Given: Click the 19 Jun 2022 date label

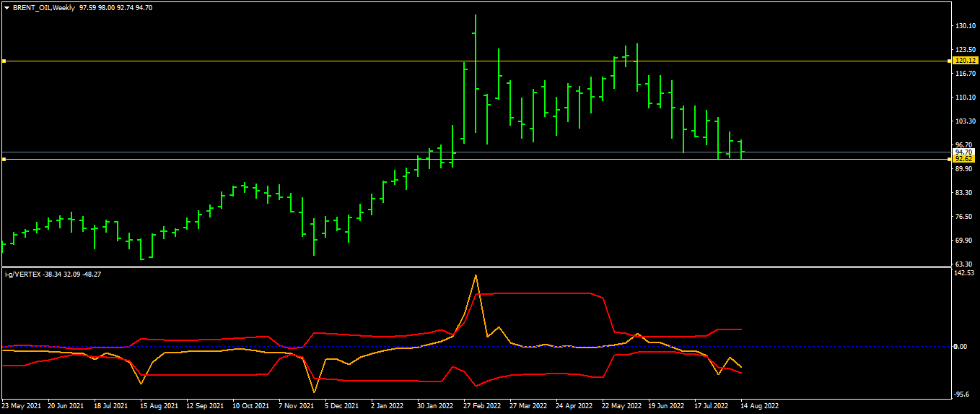Looking at the screenshot, I should pyautogui.click(x=668, y=406).
